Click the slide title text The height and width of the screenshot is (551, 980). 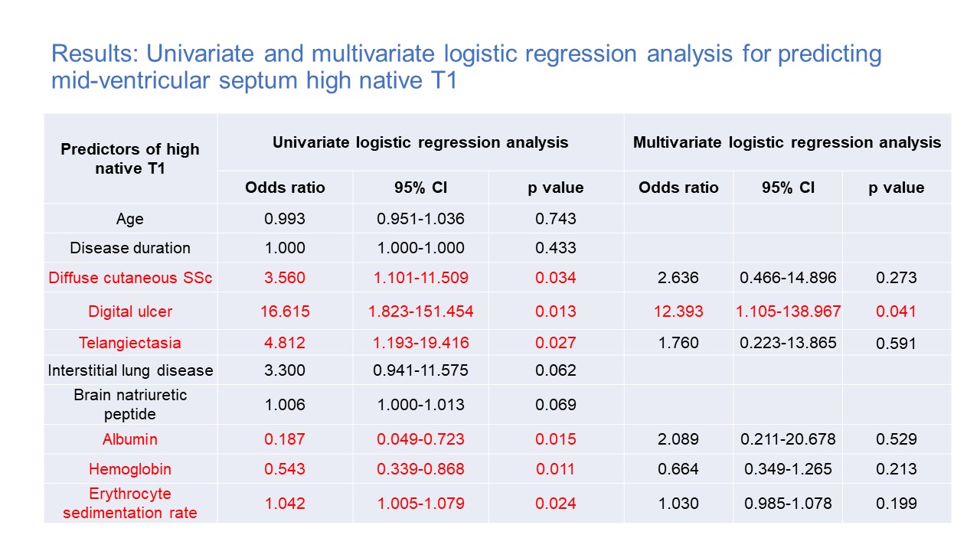pos(465,67)
